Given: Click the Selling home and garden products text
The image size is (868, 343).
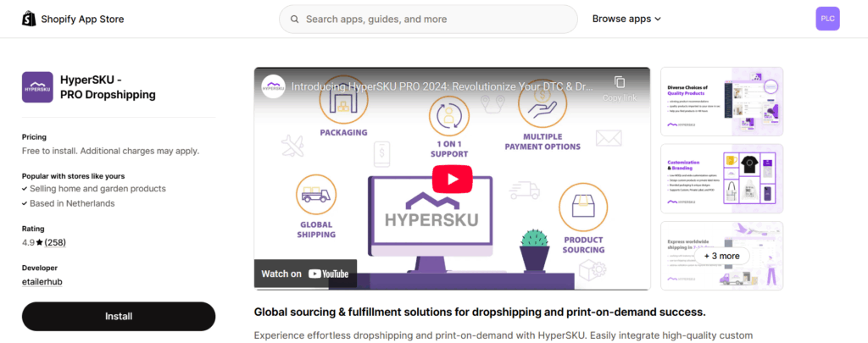Looking at the screenshot, I should (x=97, y=189).
